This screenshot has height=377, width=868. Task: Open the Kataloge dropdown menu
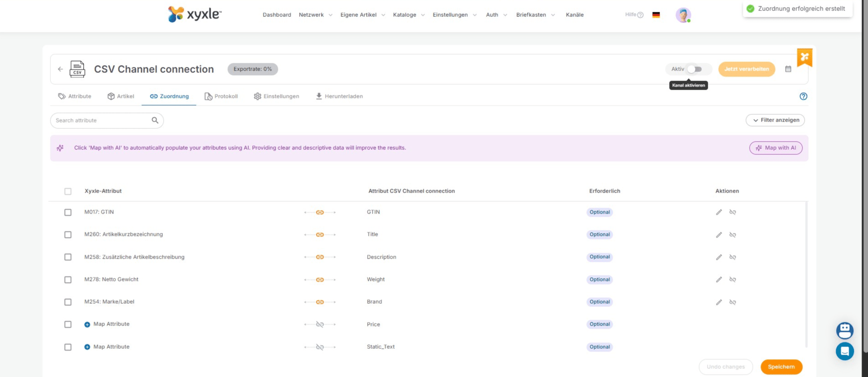click(409, 15)
